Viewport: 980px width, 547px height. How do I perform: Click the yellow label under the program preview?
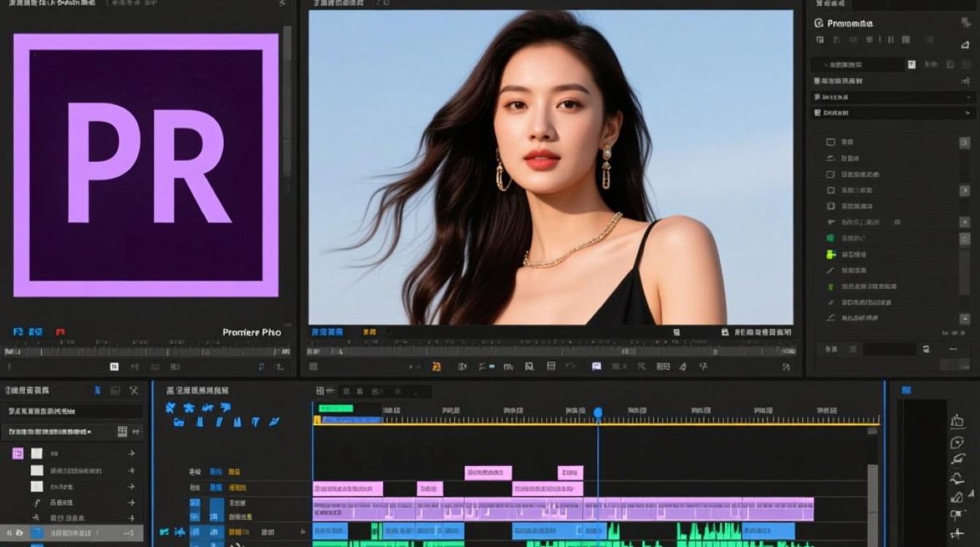[370, 332]
